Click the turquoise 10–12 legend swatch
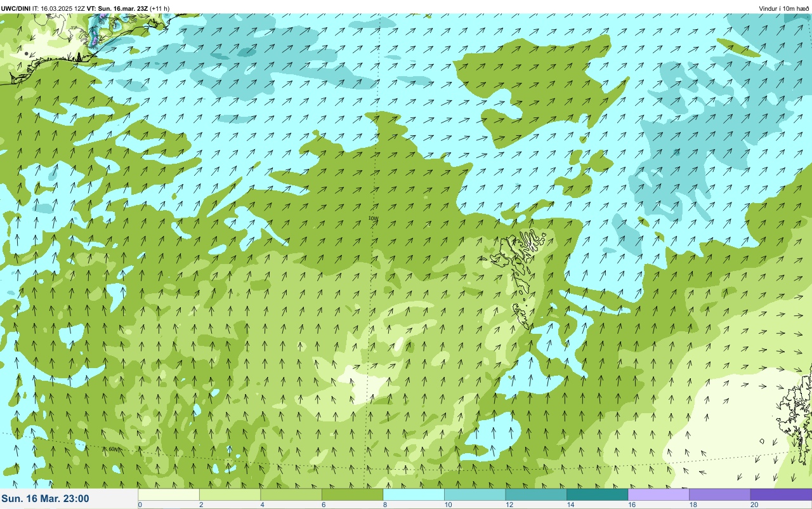The width and height of the screenshot is (812, 509). pyautogui.click(x=475, y=494)
